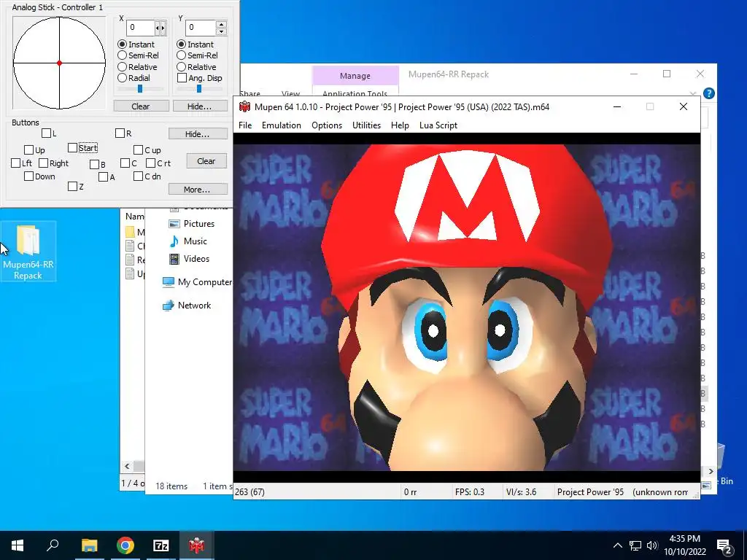Open the Help menu in Mupen 64

(x=400, y=125)
